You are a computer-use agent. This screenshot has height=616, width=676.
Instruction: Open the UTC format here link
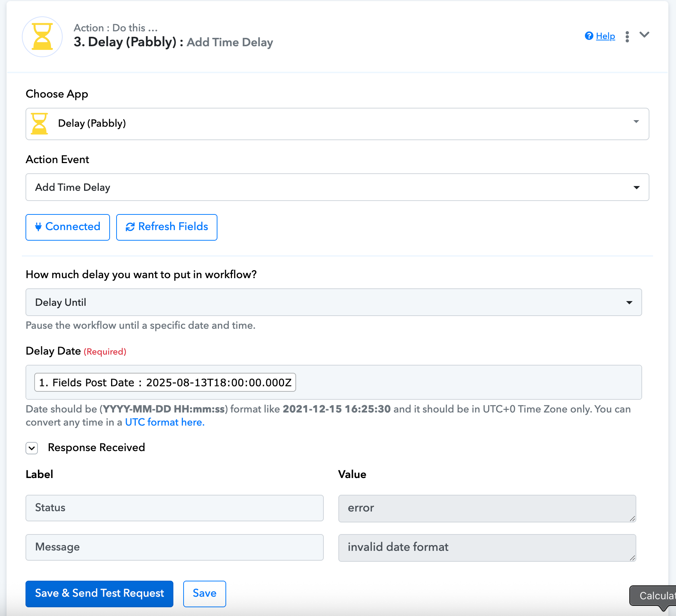165,422
